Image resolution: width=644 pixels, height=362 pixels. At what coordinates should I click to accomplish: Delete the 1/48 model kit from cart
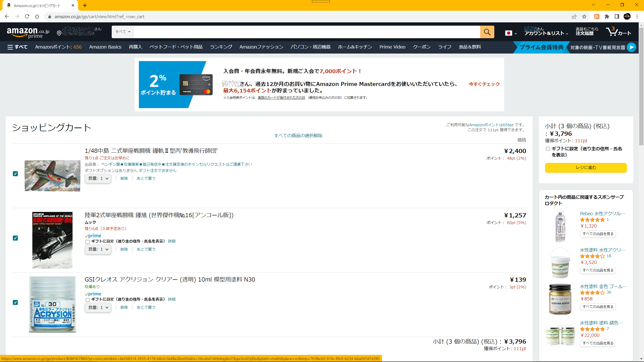[124, 178]
